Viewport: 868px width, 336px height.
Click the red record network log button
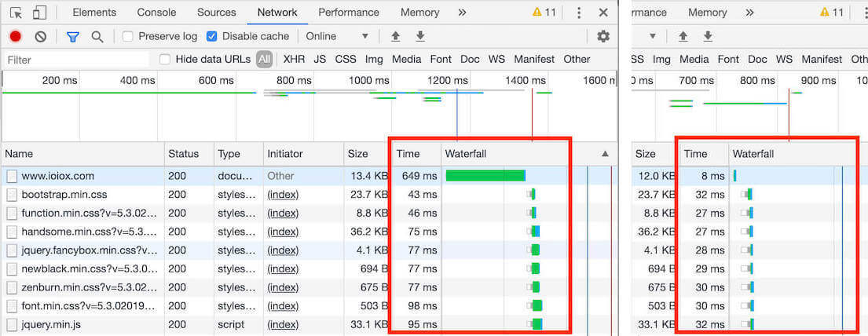tap(15, 36)
